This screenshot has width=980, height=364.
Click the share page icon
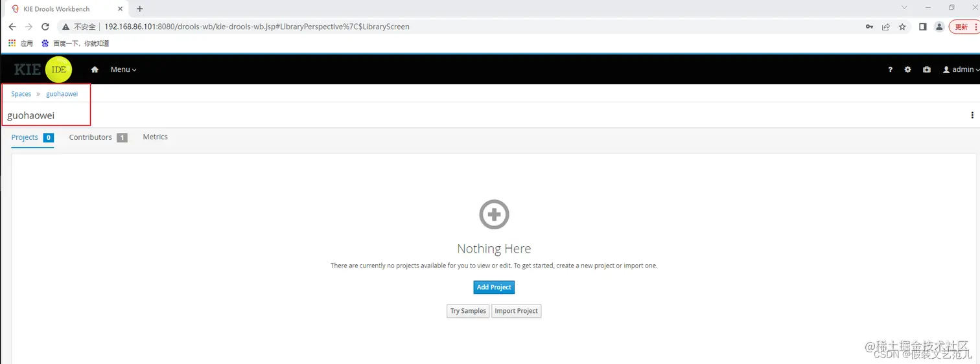(886, 27)
